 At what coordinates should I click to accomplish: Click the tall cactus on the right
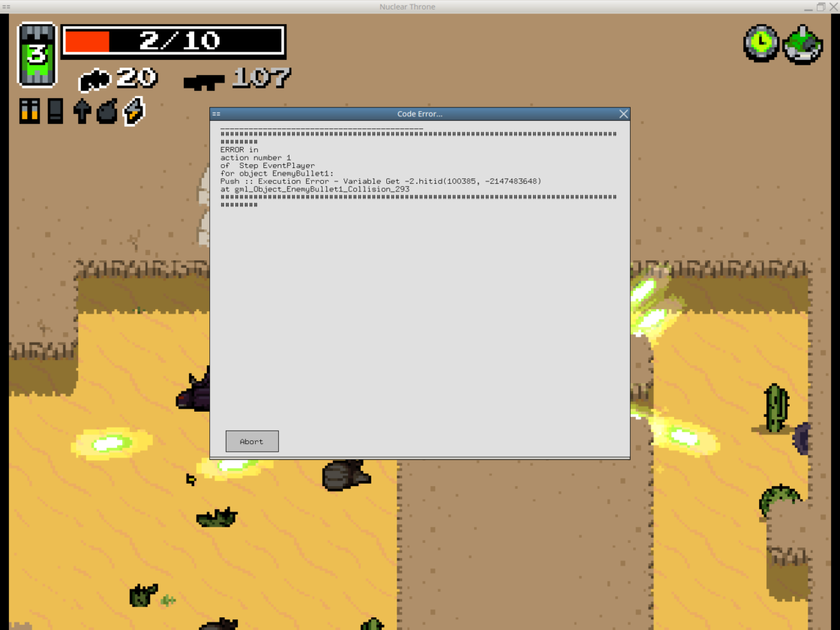[775, 408]
